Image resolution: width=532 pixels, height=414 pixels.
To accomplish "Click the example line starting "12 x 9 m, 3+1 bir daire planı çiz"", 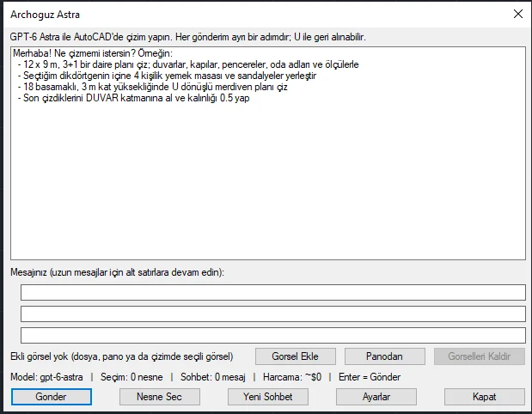I will point(188,64).
